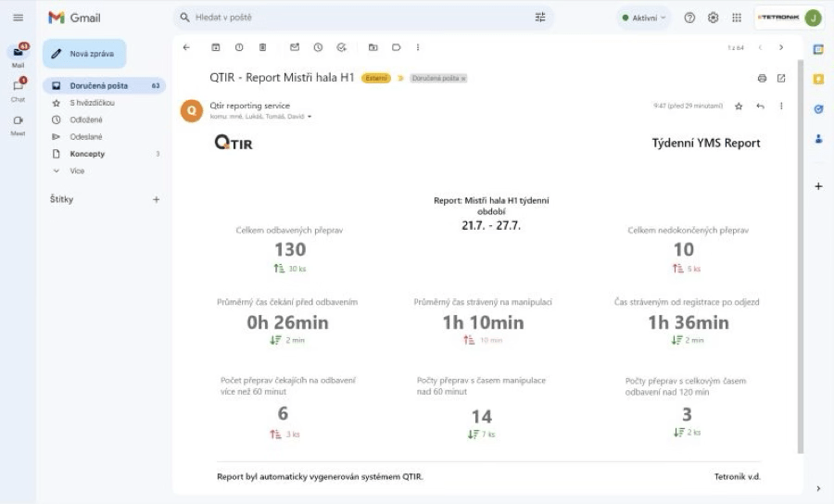Collapse the side panel chevron

tap(818, 488)
